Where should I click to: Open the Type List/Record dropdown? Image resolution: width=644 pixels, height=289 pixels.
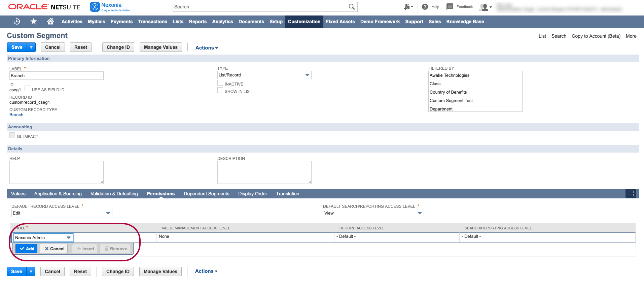264,75
